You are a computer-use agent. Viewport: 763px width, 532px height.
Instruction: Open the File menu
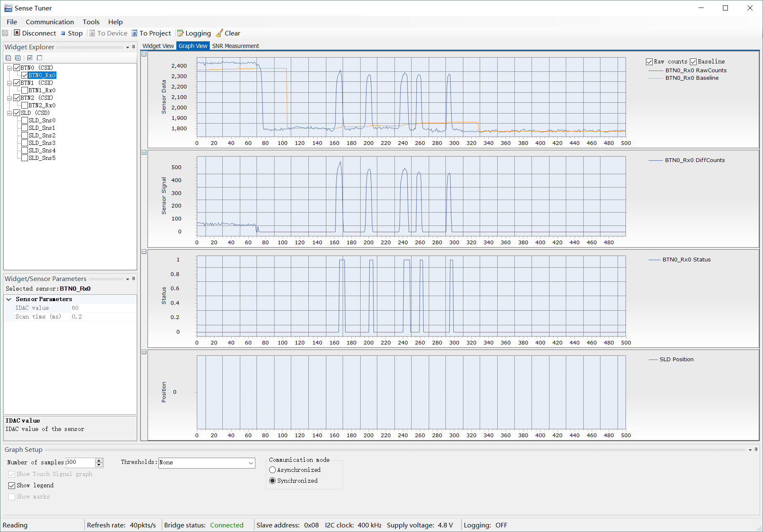12,22
